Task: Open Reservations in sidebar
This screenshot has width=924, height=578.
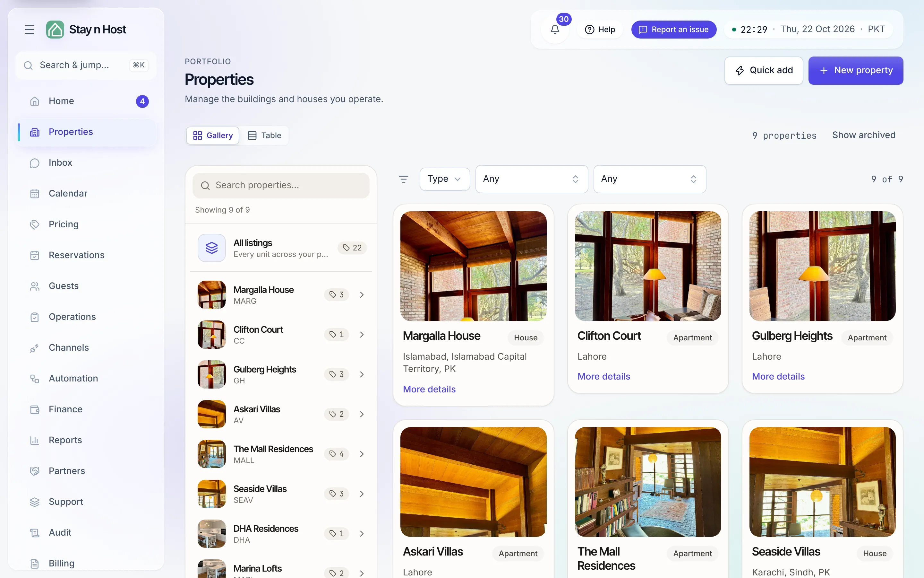Action: tap(87, 255)
